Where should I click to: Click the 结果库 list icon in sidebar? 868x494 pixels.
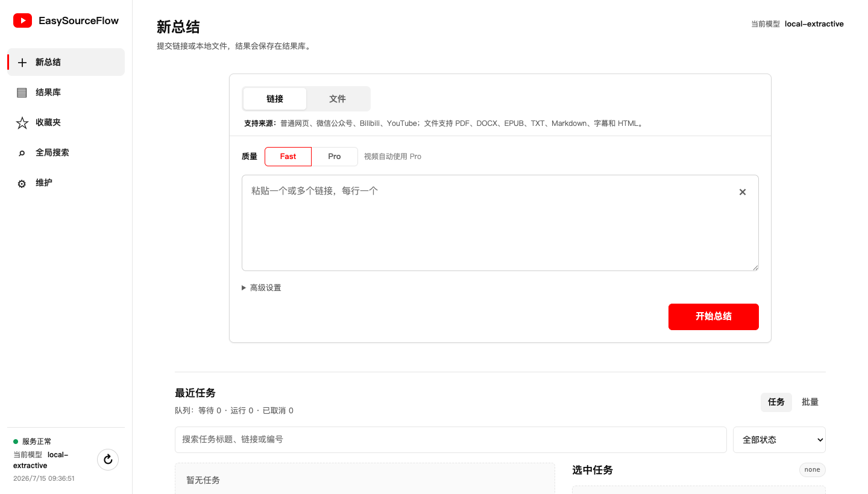(22, 93)
